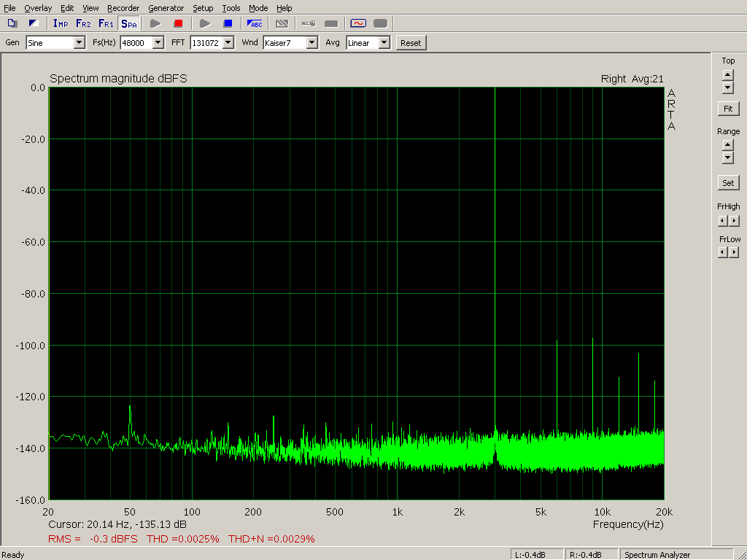
Task: Click the grey play recording icon
Action: pyautogui.click(x=155, y=23)
